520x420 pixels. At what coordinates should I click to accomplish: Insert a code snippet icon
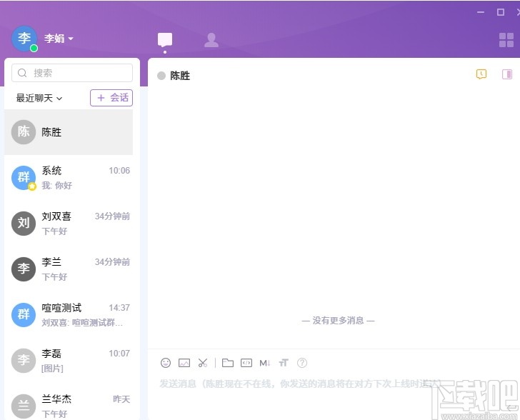pyautogui.click(x=246, y=363)
